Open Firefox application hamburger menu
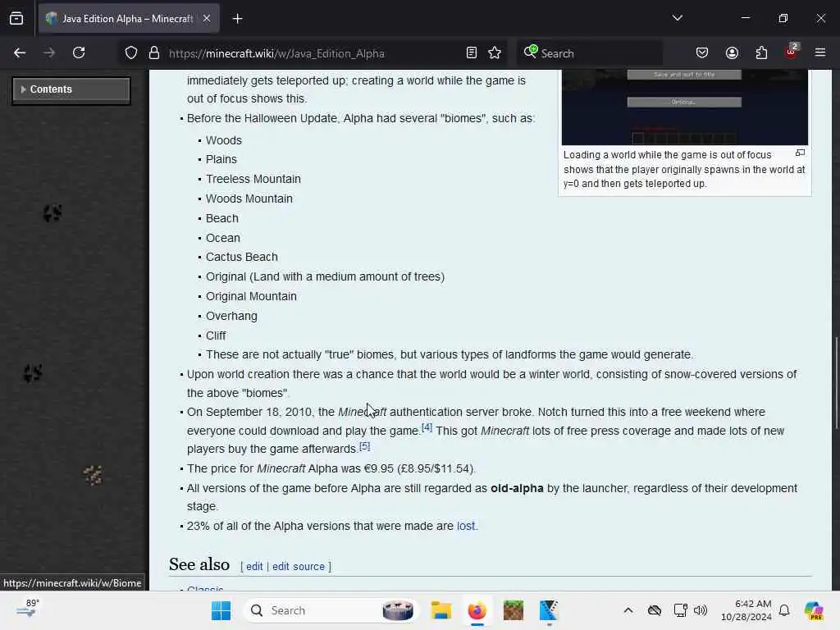Viewport: 840px width, 630px height. 820,52
